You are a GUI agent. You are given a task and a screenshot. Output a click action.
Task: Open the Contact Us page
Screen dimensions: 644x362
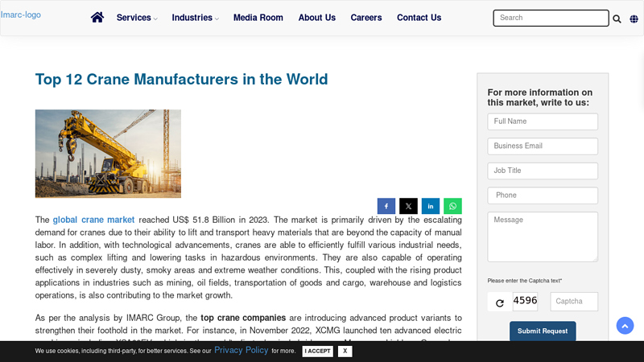(x=419, y=18)
